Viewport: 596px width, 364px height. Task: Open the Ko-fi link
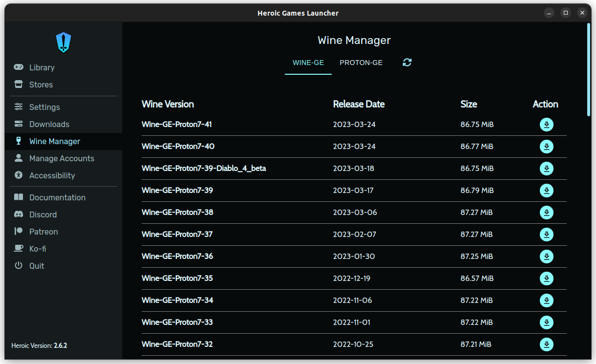pos(64,249)
